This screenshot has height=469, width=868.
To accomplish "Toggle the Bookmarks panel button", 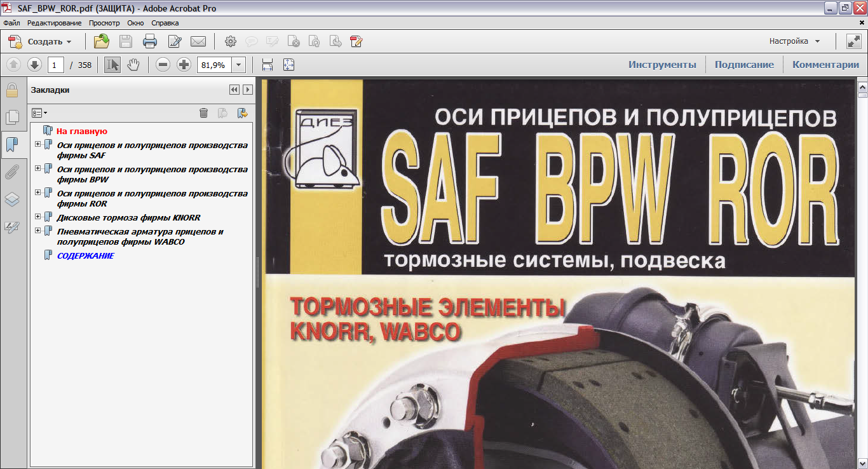I will 11,144.
